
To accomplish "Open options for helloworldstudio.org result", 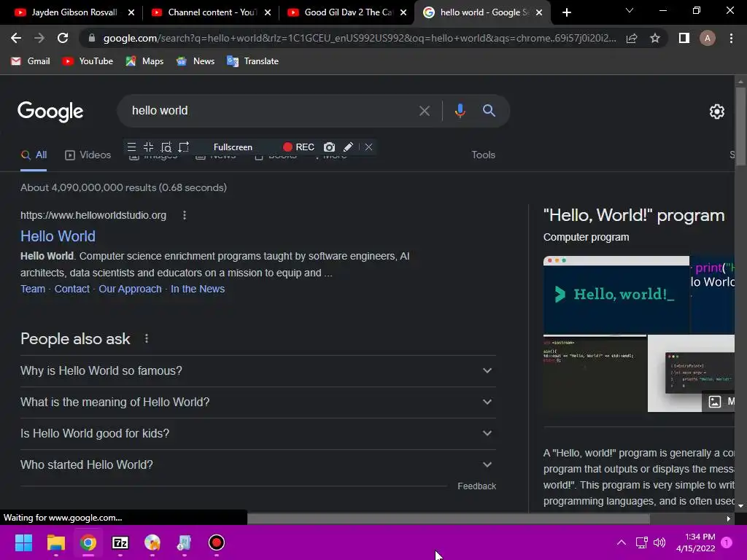I will tap(185, 215).
